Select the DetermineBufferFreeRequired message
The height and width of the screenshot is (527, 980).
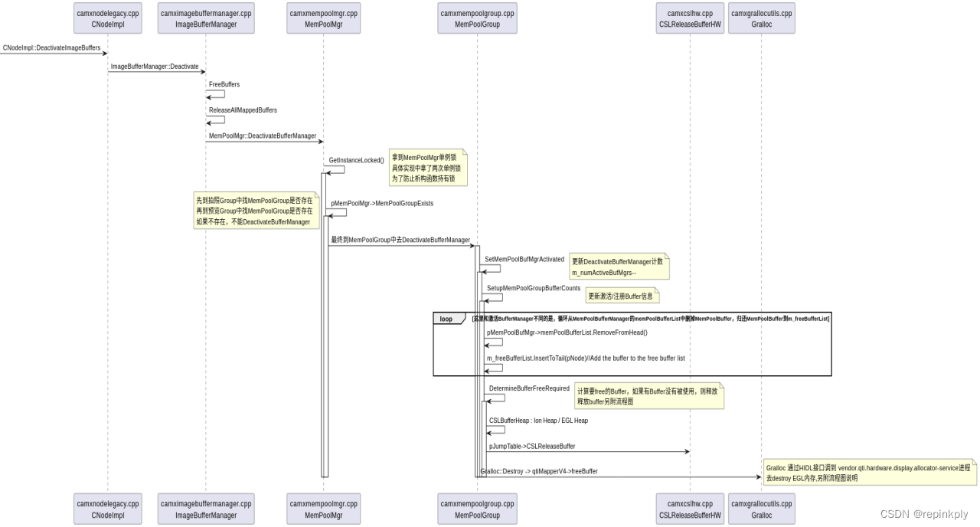[528, 388]
